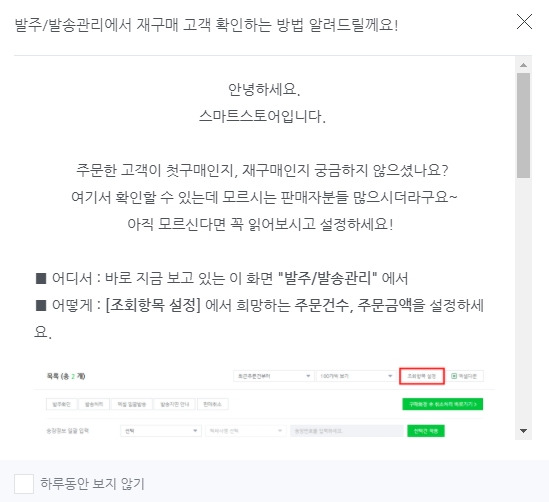Click the green 선택건 적용 button
549x502 pixels.
[x=426, y=431]
